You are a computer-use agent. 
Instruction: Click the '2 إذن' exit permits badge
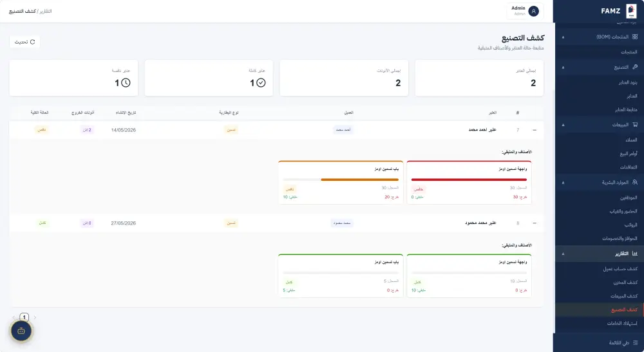coord(87,130)
